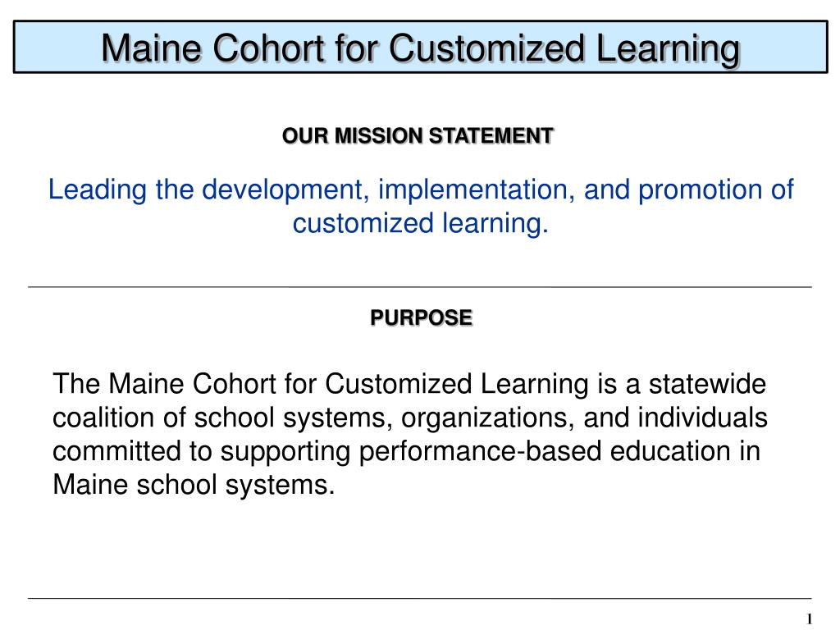Click the slide title "Maine Cohort for Customized Learning"
840x630 pixels.
pyautogui.click(x=421, y=49)
